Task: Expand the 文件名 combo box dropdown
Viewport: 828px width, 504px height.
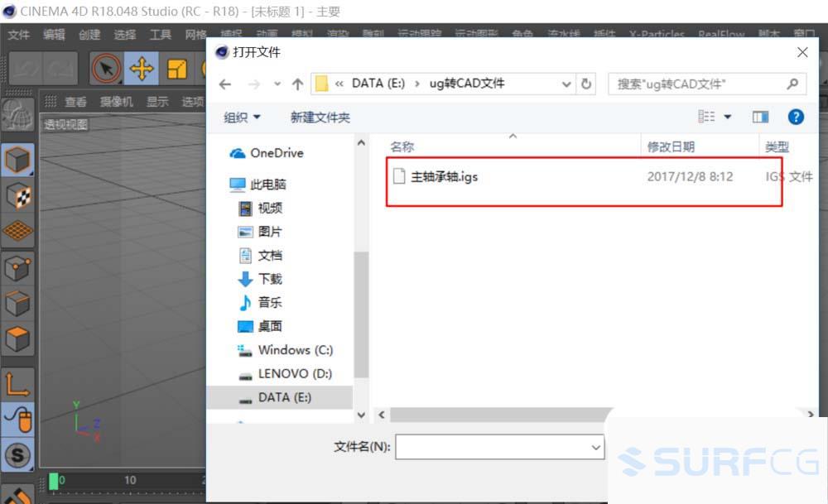Action: tap(595, 448)
